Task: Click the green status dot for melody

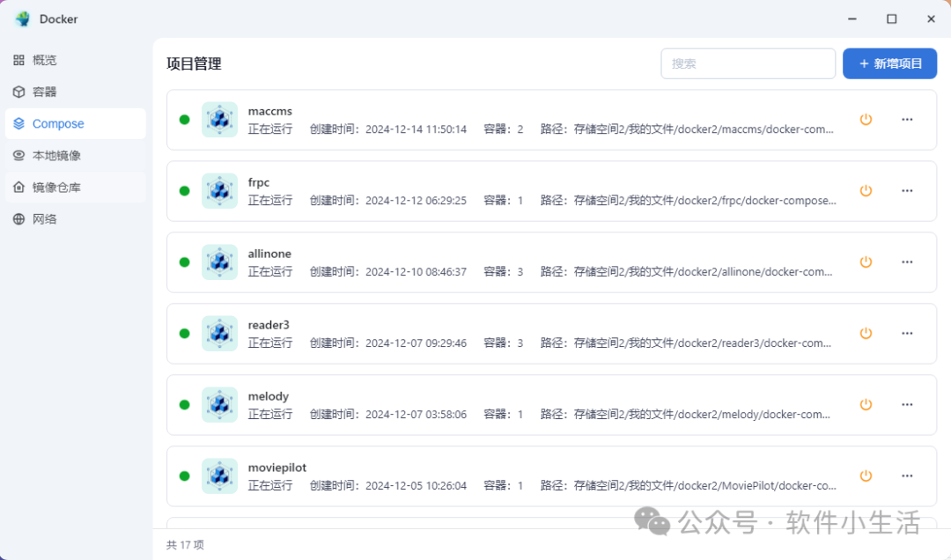Action: [x=184, y=405]
